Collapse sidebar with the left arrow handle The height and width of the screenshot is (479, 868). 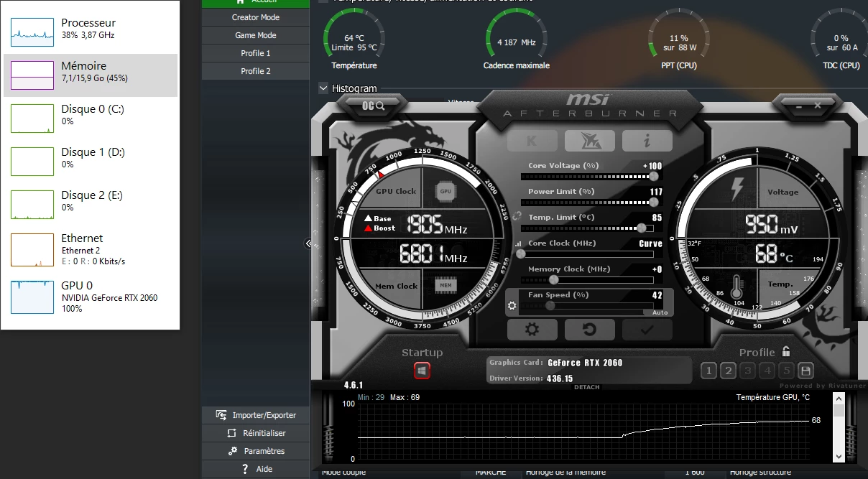tap(308, 243)
